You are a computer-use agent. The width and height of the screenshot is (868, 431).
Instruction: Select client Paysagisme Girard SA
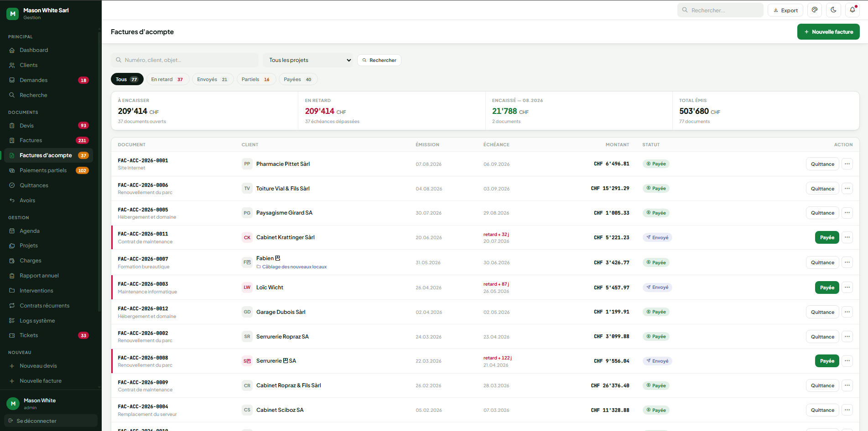click(284, 213)
